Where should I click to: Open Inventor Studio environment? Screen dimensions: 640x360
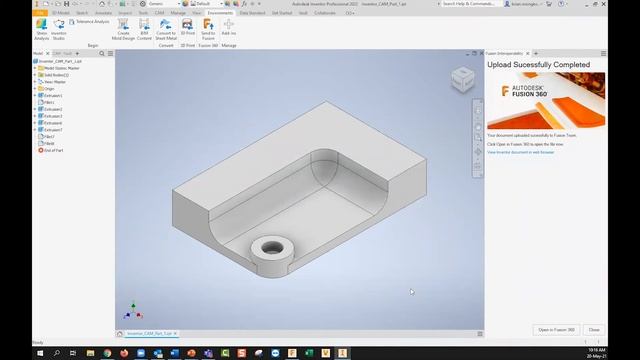point(58,29)
